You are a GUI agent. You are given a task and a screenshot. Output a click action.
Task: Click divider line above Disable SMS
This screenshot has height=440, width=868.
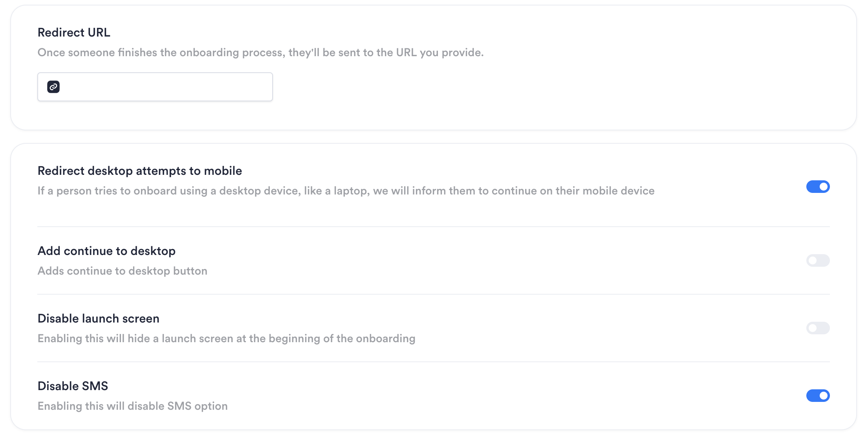pos(434,362)
